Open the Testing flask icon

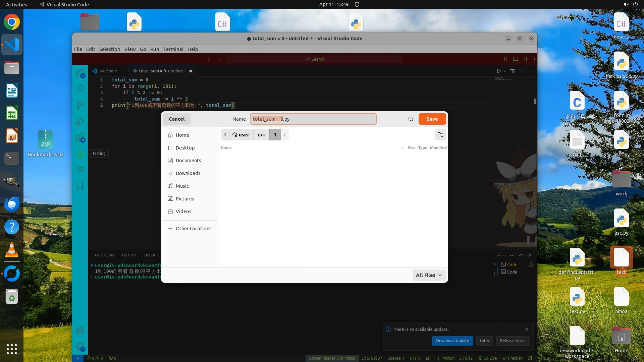click(x=80, y=154)
